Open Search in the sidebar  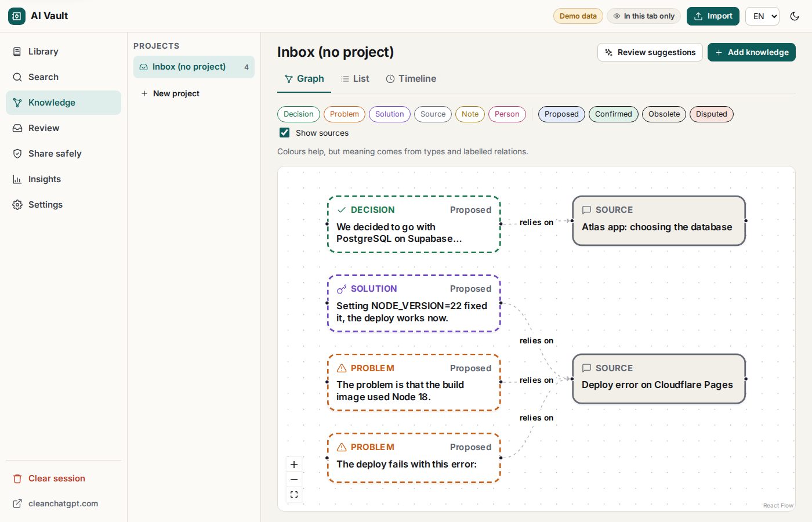64,77
